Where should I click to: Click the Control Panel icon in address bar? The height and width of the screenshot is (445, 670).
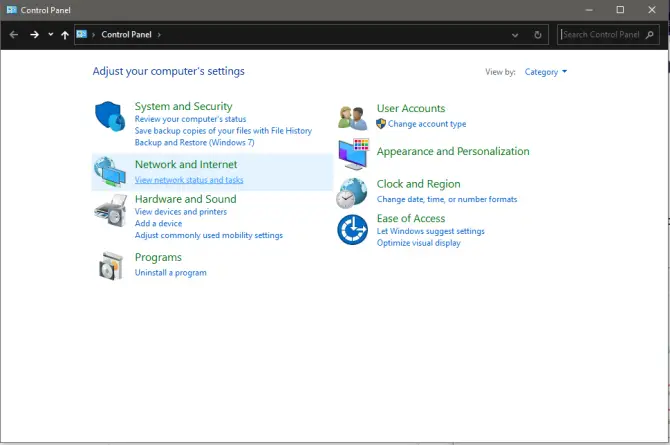(x=82, y=34)
